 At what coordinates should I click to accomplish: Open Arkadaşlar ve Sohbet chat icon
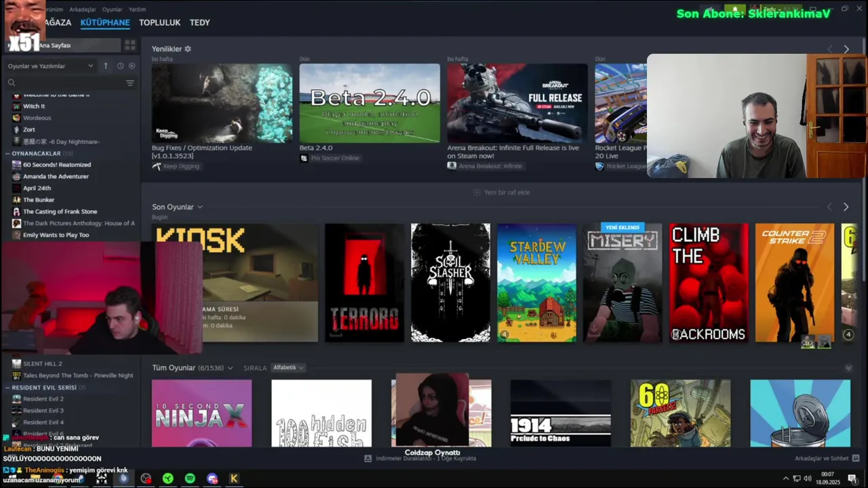coord(856,458)
